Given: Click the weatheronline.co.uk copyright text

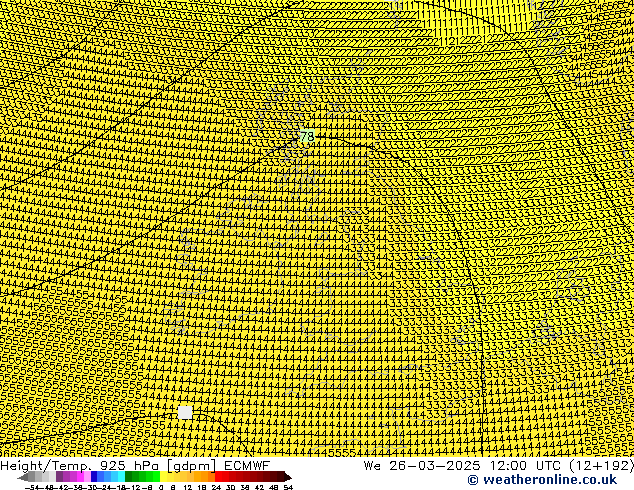Looking at the screenshot, I should point(542,480).
